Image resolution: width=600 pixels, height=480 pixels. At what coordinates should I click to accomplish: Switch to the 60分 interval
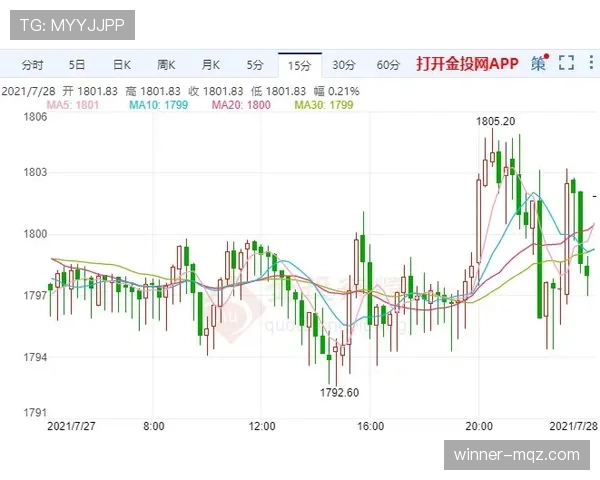point(388,65)
